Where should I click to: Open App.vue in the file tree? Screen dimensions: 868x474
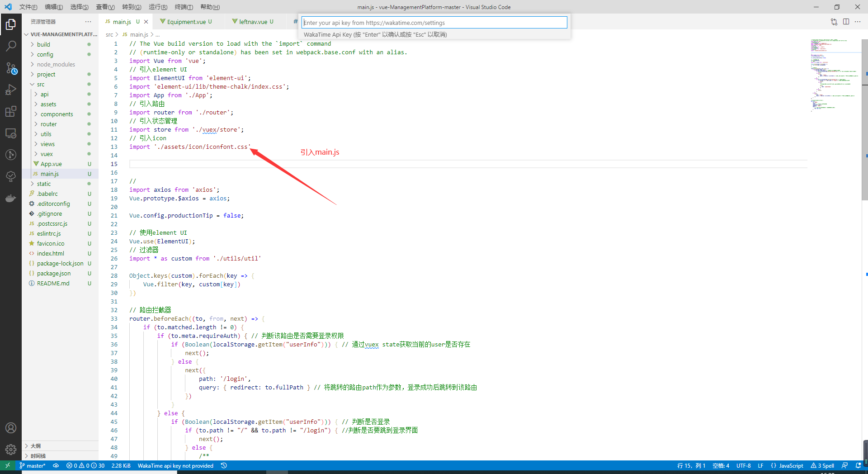60,164
